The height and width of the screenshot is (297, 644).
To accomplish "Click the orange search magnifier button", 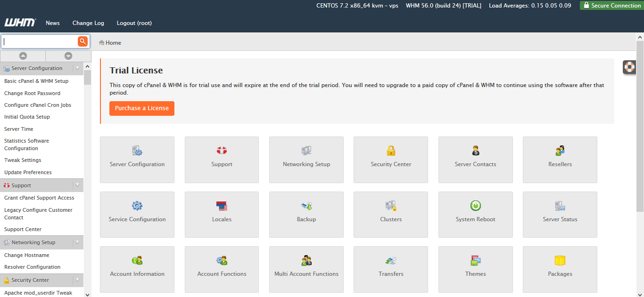I will pyautogui.click(x=83, y=41).
